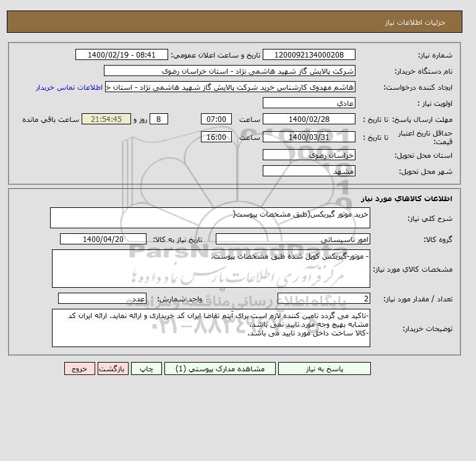Click the request creator field
The height and width of the screenshot is (461, 476).
[230, 87]
